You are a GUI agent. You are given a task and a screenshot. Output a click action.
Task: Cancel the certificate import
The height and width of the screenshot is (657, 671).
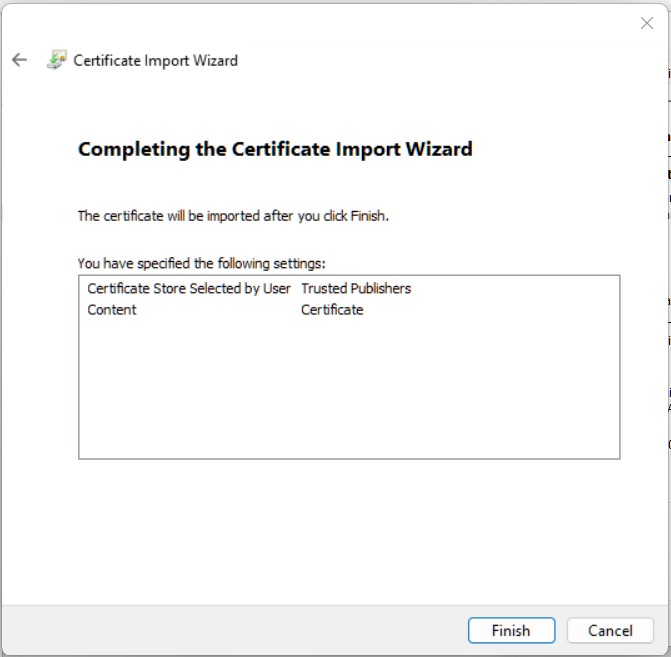coord(610,630)
